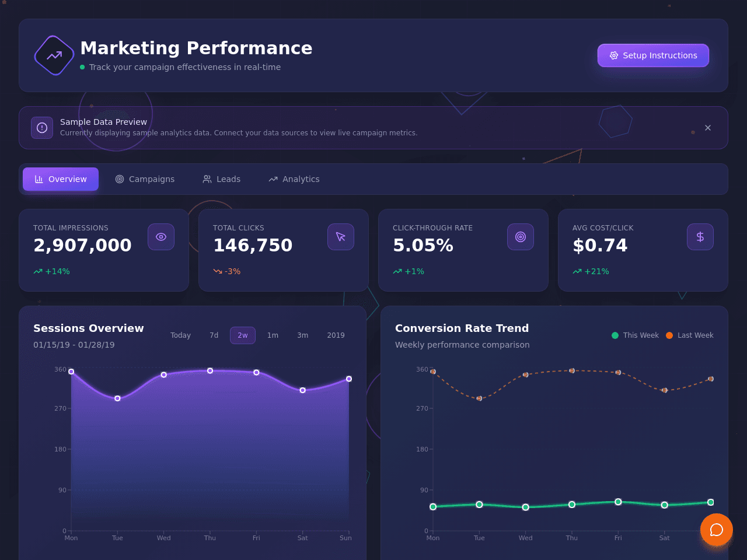Click the cursor icon on Total Clicks card
The height and width of the screenshot is (560, 747).
(x=341, y=237)
